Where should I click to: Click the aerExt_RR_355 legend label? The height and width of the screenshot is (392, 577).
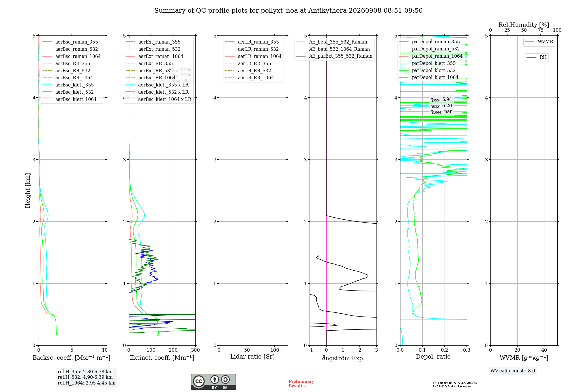pyautogui.click(x=156, y=64)
